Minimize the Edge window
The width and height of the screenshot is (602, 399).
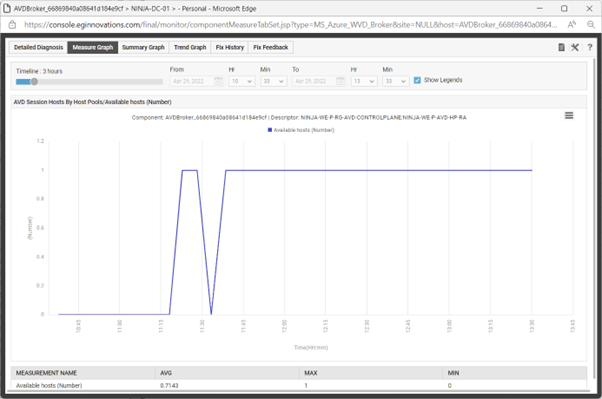[x=539, y=8]
